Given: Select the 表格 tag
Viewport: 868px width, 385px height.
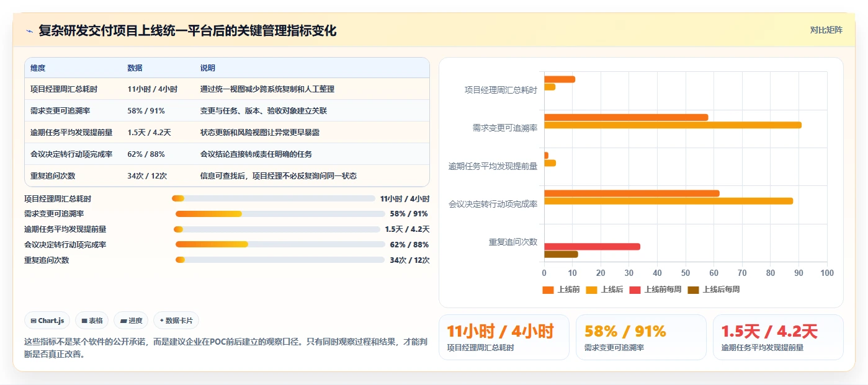Looking at the screenshot, I should 92,321.
